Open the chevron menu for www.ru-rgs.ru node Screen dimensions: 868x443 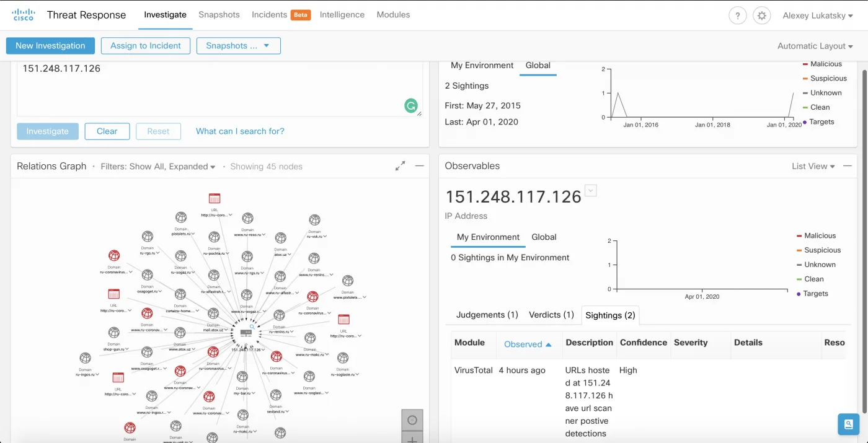263,273
